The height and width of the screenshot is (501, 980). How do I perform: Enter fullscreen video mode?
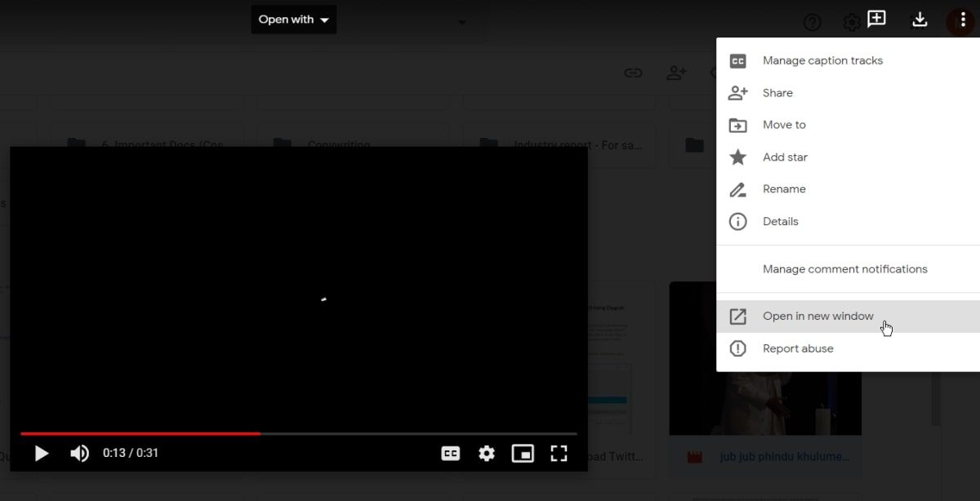pyautogui.click(x=559, y=454)
